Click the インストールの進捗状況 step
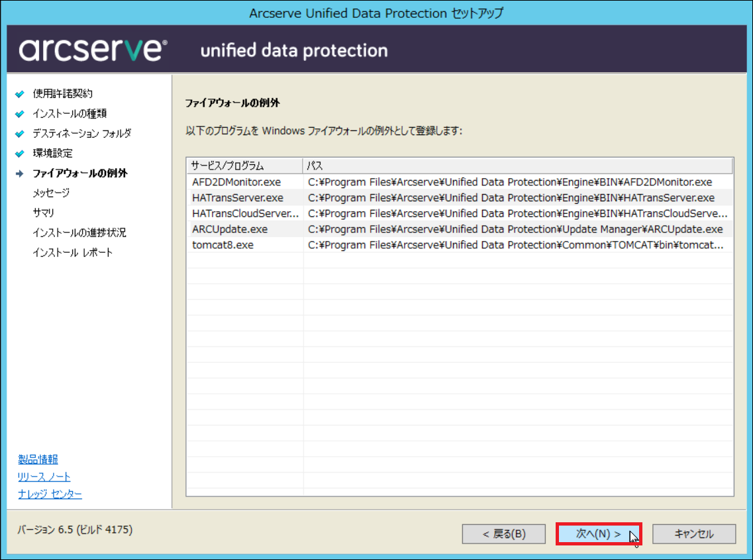 [79, 233]
